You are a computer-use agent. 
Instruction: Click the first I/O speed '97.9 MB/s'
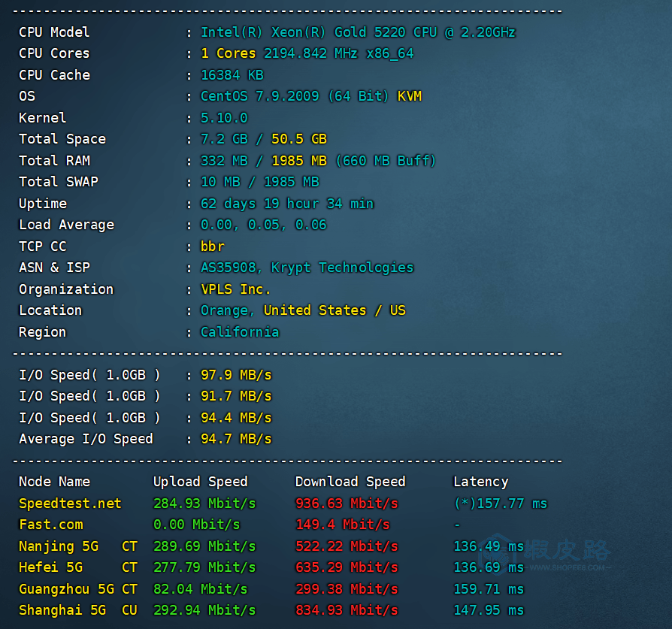click(236, 375)
